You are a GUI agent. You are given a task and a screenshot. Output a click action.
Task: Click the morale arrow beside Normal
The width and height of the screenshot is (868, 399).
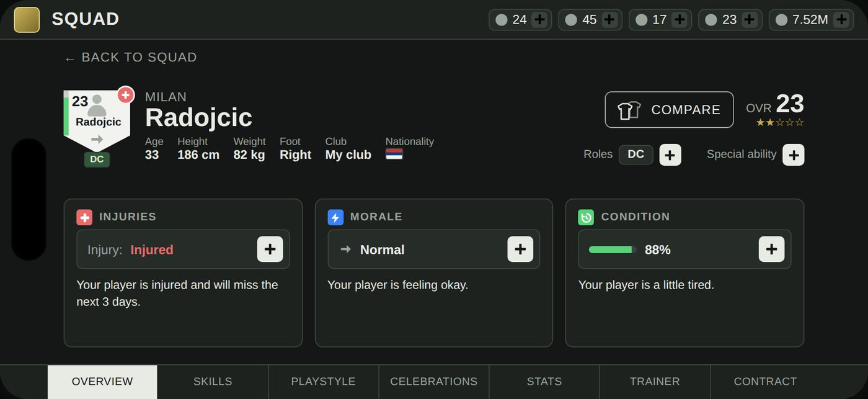346,249
